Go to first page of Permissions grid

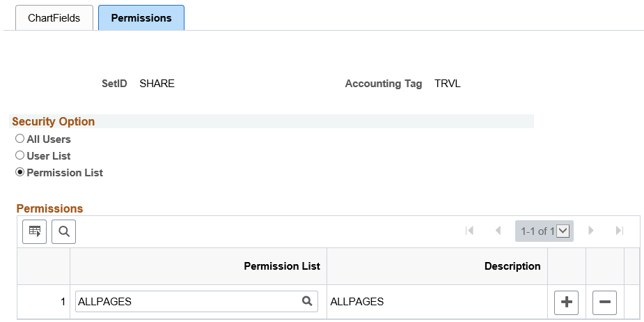(469, 231)
